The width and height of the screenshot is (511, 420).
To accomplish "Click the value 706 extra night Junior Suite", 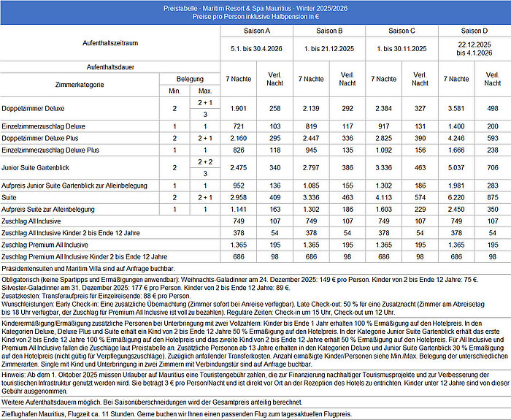I will coord(493,168).
